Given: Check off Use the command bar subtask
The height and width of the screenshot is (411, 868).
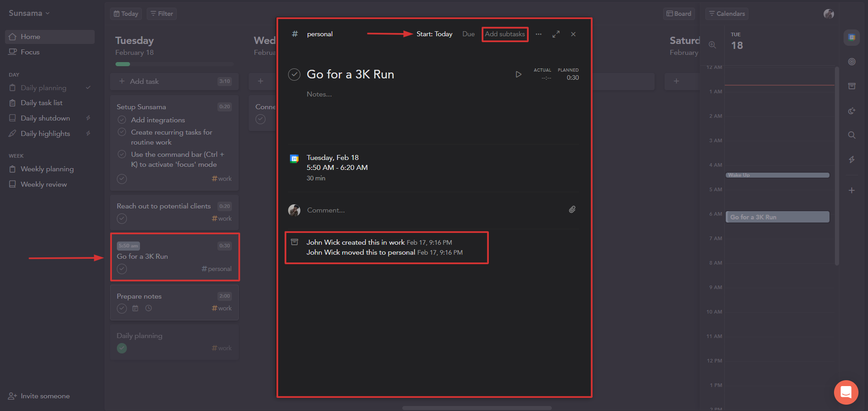Looking at the screenshot, I should click(122, 154).
